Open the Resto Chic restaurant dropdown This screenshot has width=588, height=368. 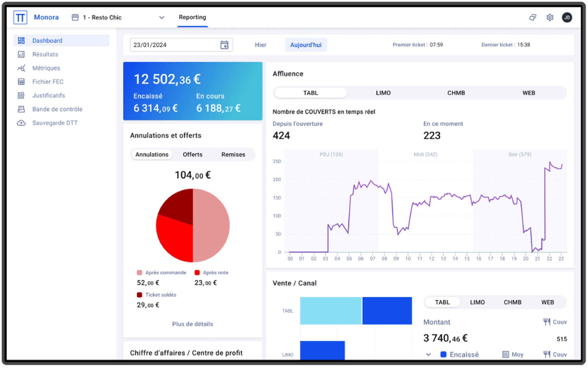click(x=162, y=17)
